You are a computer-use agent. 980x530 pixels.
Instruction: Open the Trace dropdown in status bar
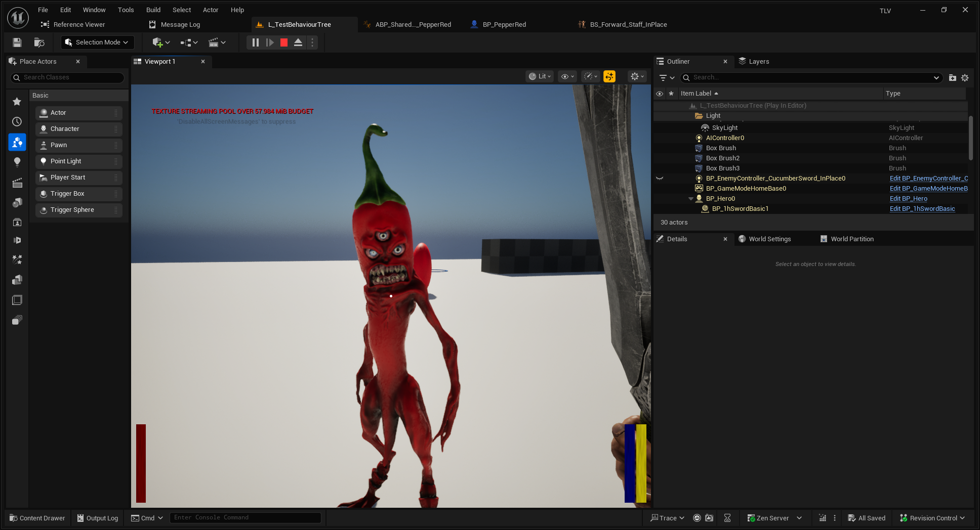667,518
